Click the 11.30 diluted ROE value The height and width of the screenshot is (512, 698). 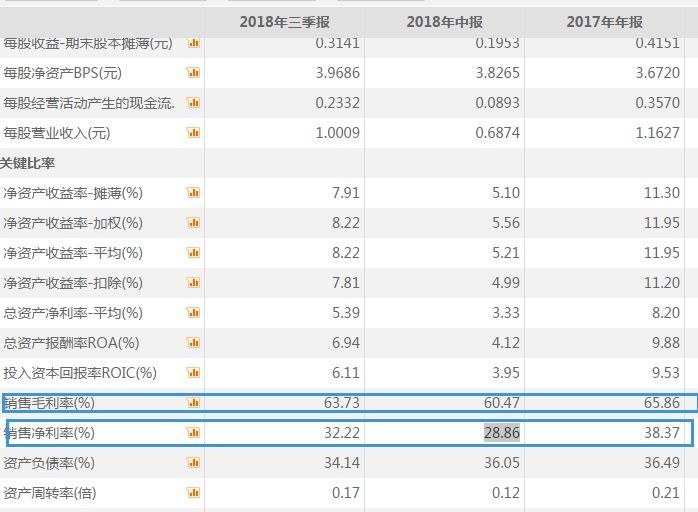pyautogui.click(x=662, y=193)
